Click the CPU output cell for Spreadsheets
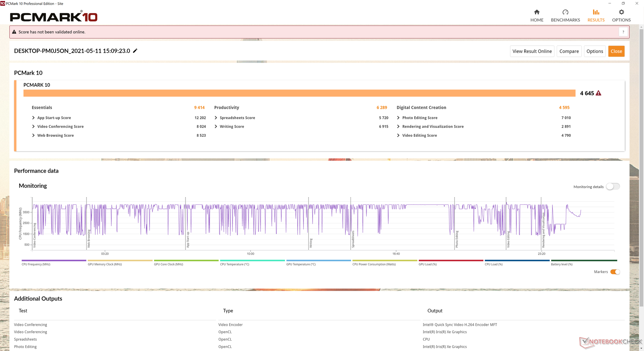 tap(426, 339)
